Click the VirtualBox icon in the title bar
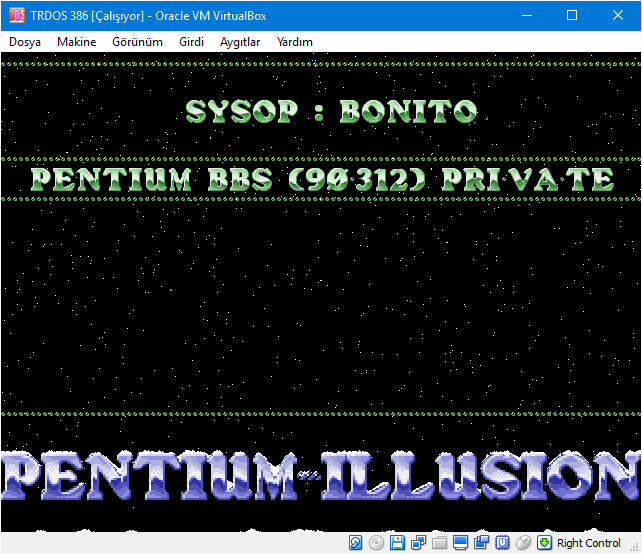Viewport: 642px width, 554px height. point(16,15)
